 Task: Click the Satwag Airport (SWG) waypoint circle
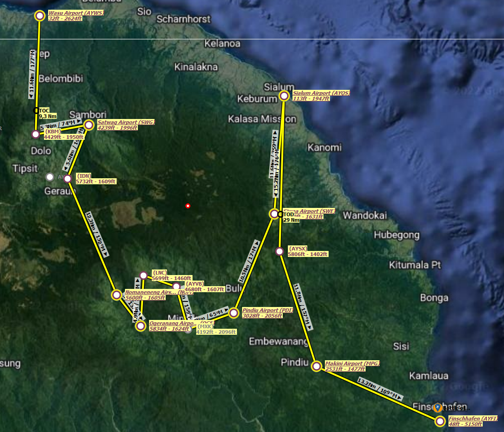pyautogui.click(x=89, y=125)
